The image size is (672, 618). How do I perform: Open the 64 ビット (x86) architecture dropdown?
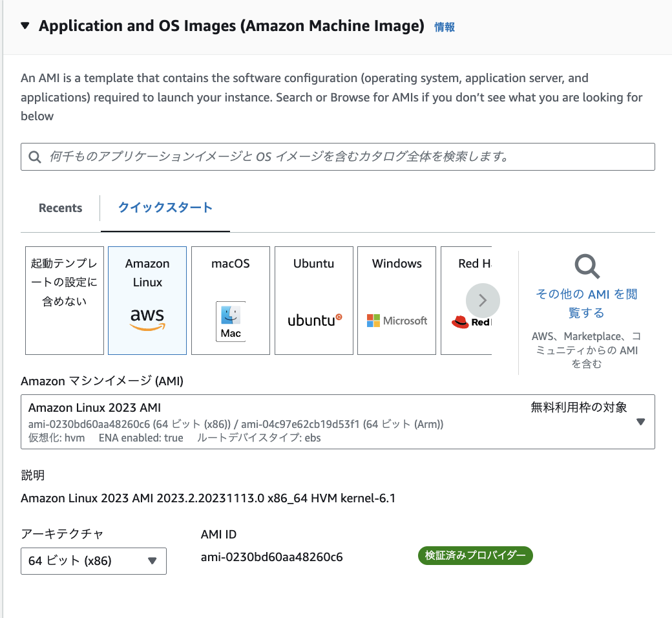pos(94,561)
